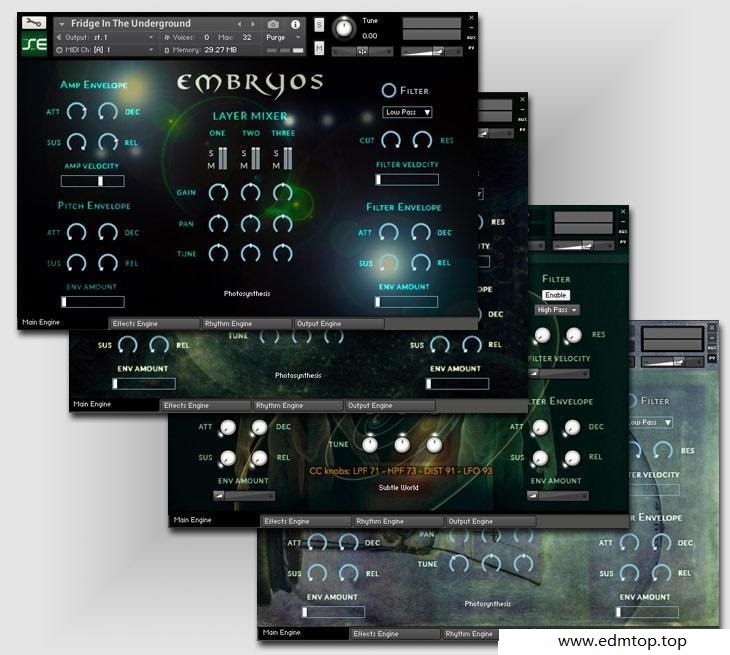Go to the next instrument with the right arrow
730x655 pixels.
pos(253,24)
